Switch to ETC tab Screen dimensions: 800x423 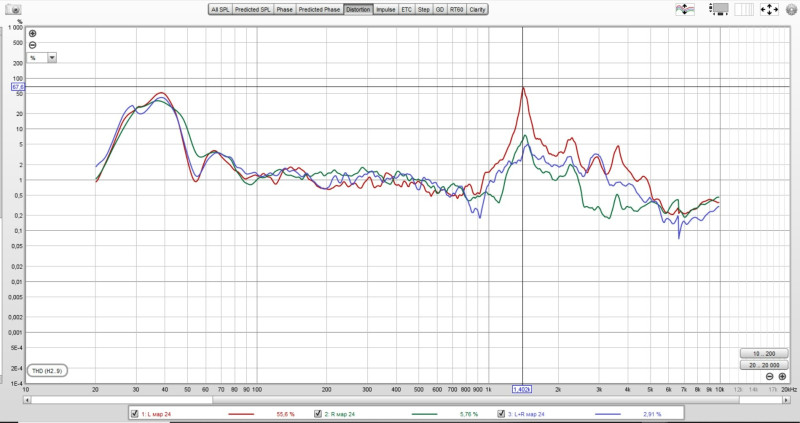point(407,9)
